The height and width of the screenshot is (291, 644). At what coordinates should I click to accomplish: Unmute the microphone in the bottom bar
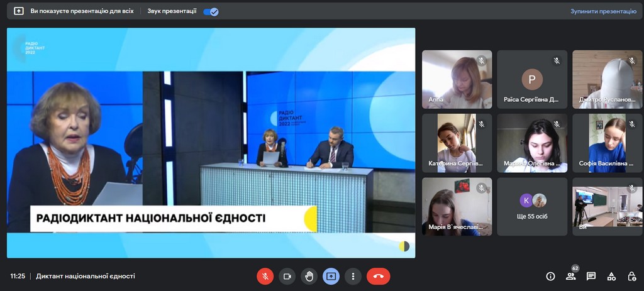265,277
